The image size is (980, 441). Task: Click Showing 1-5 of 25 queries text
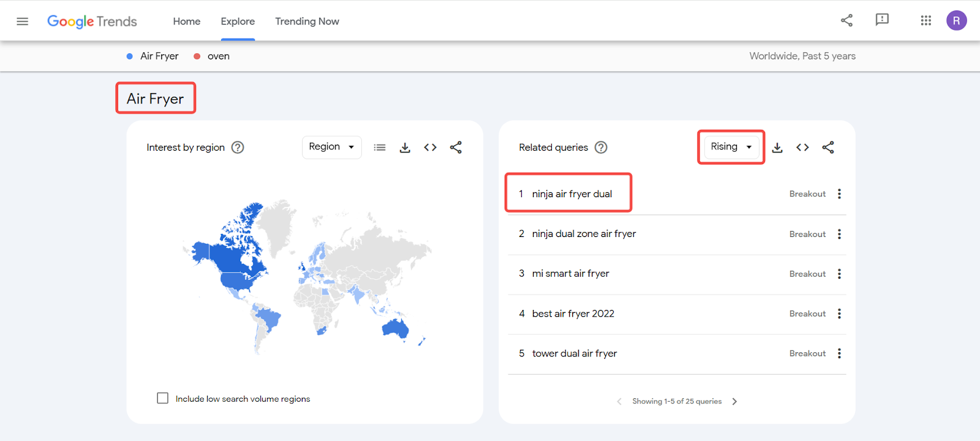coord(677,402)
